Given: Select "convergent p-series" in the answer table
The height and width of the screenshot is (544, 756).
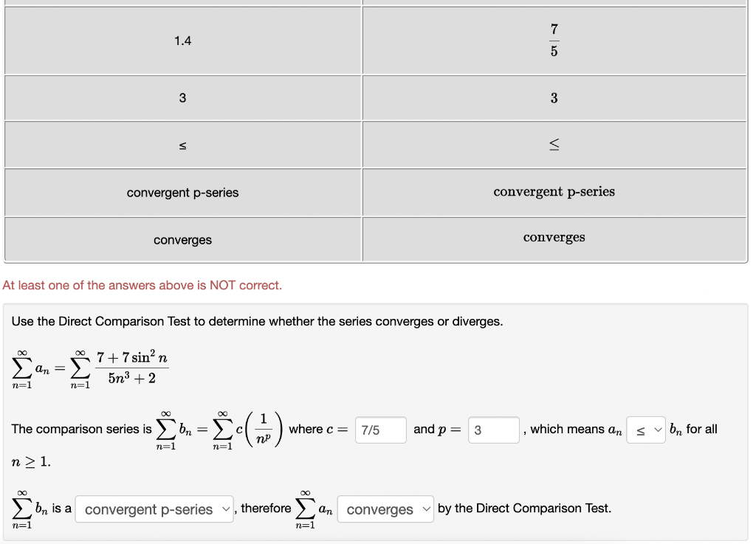Looking at the screenshot, I should 182,192.
